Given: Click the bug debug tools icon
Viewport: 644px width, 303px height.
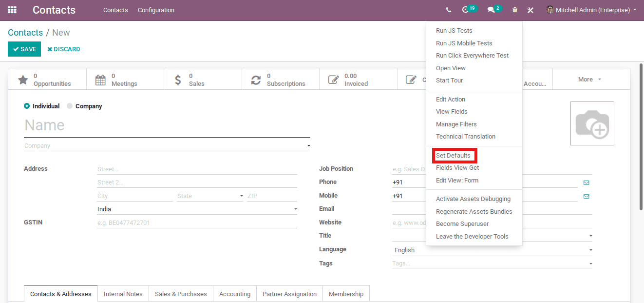Looking at the screenshot, I should [x=515, y=10].
